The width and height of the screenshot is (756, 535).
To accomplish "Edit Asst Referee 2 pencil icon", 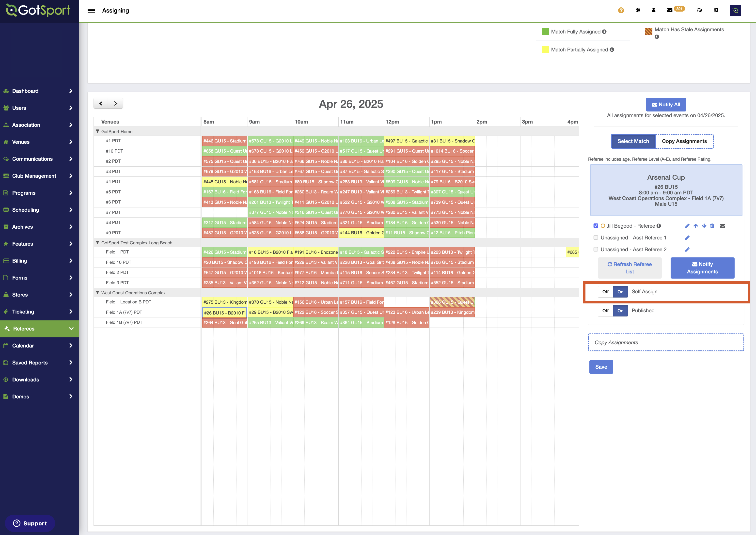I will click(x=687, y=249).
